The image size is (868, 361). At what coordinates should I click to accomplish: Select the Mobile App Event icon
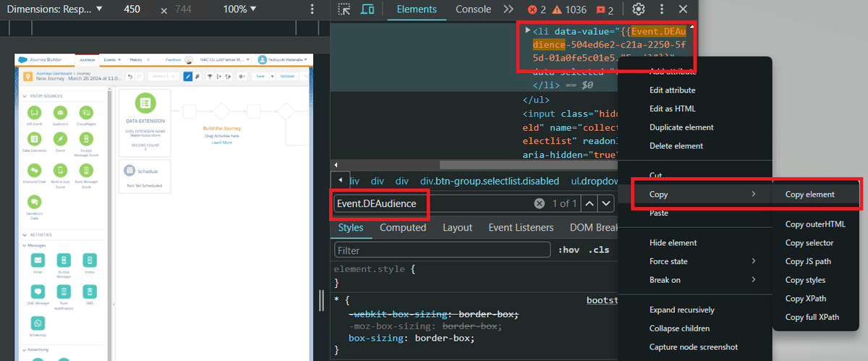coord(60,170)
